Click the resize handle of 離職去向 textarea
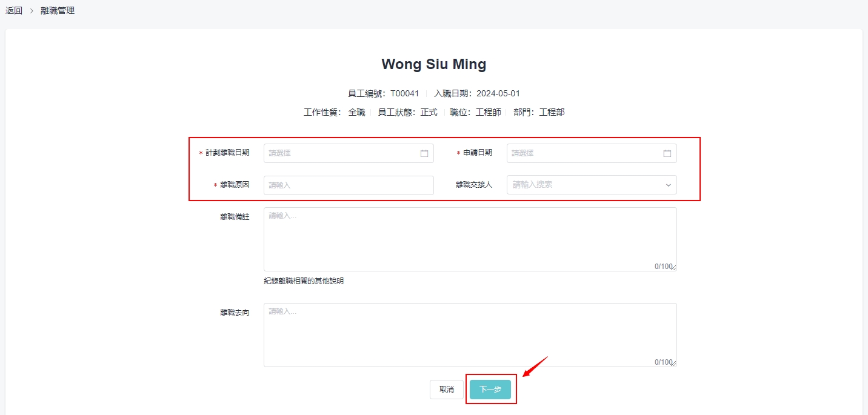 point(674,364)
